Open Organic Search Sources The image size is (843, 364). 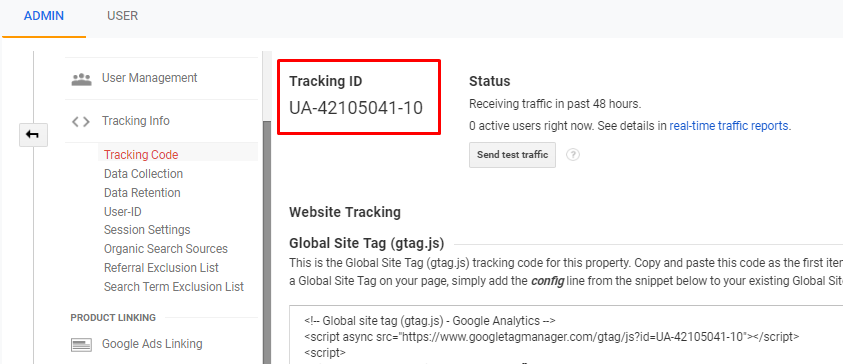[x=166, y=249]
